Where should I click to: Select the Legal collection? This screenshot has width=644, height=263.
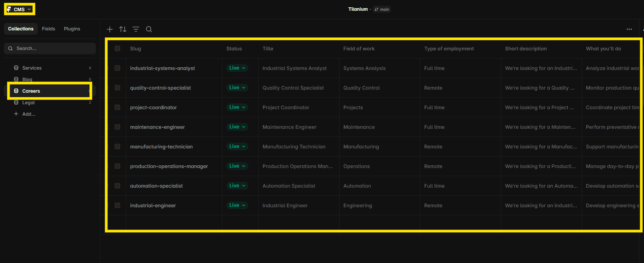(x=50, y=103)
